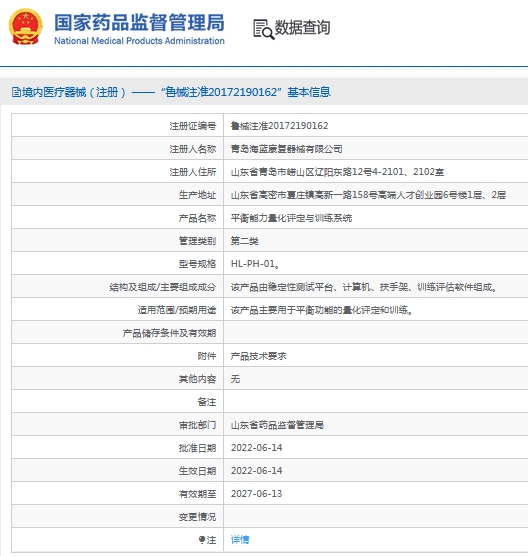This screenshot has height=556, width=528.
Task: Select registrant name 青岛海蓝康复器械有限公司
Action: (287, 149)
